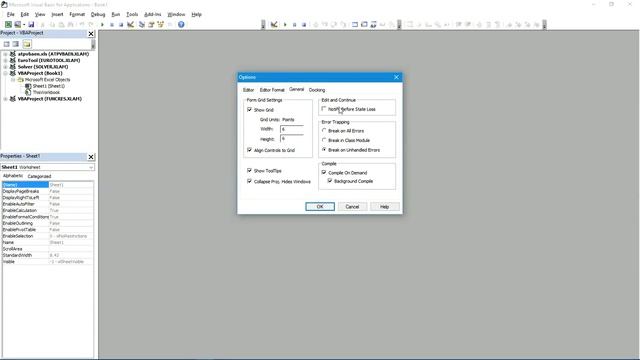Click the Help button in Options dialog
Image resolution: width=640 pixels, height=360 pixels.
(384, 207)
